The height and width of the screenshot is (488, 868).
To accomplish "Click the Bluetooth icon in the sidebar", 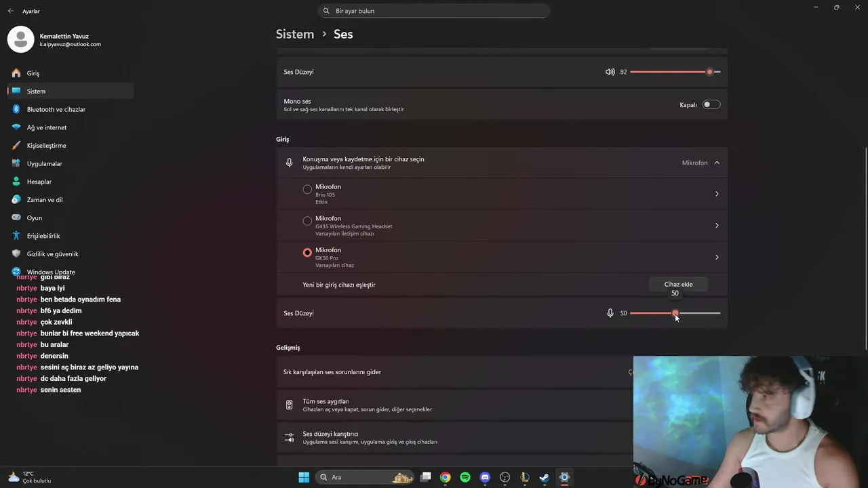I will pos(16,109).
